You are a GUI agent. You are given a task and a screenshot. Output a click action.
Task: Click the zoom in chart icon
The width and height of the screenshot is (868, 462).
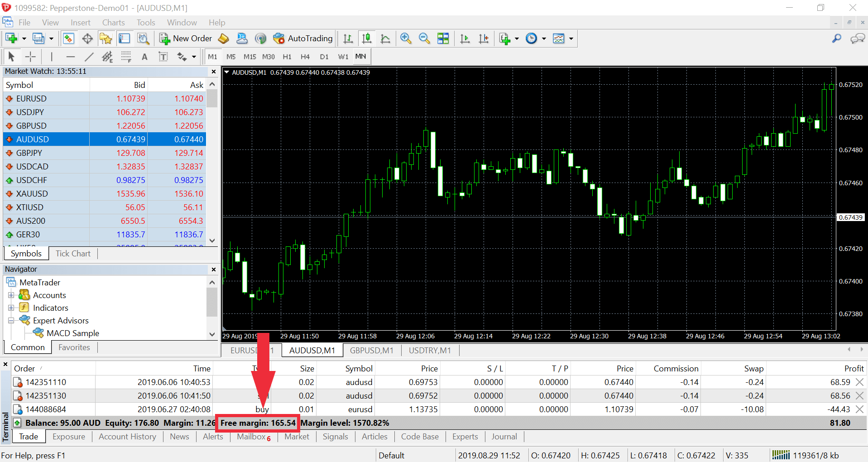pyautogui.click(x=406, y=38)
